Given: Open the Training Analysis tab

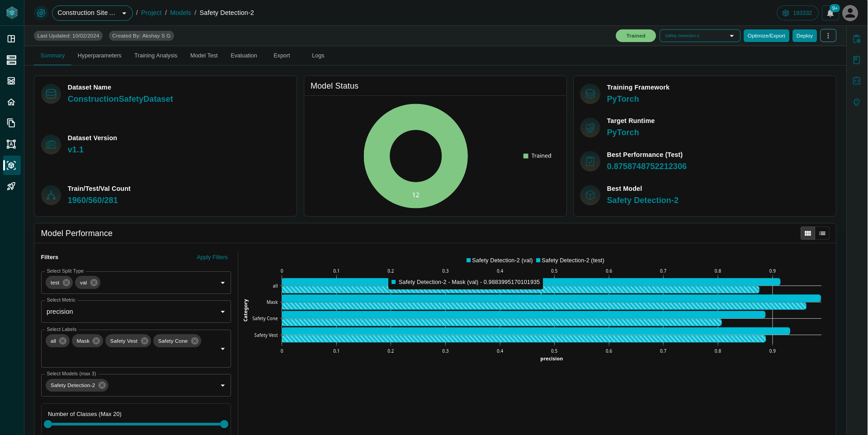Looking at the screenshot, I should [x=156, y=56].
